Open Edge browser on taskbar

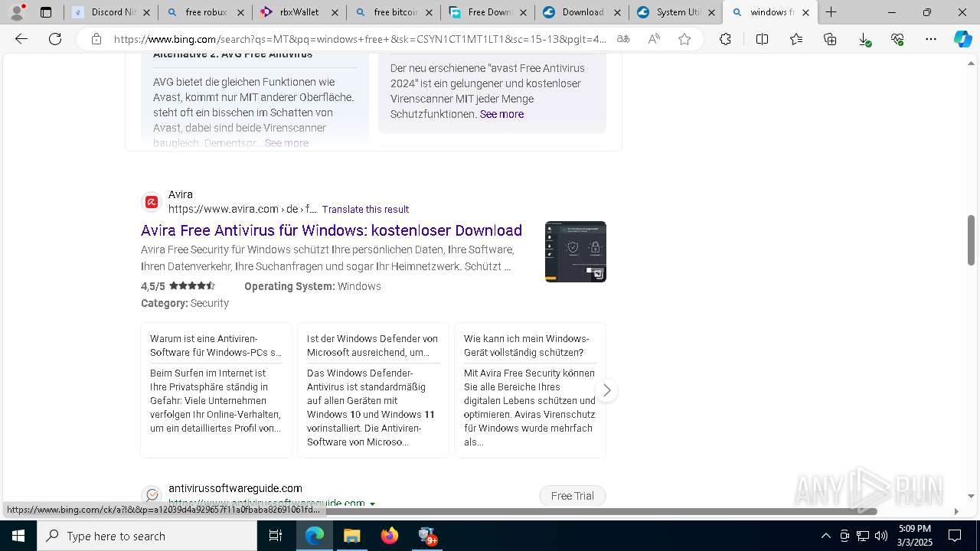(x=315, y=536)
